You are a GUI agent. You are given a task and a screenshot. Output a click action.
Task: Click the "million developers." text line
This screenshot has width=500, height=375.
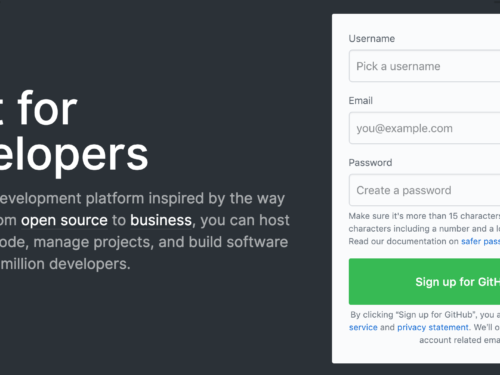point(65,264)
